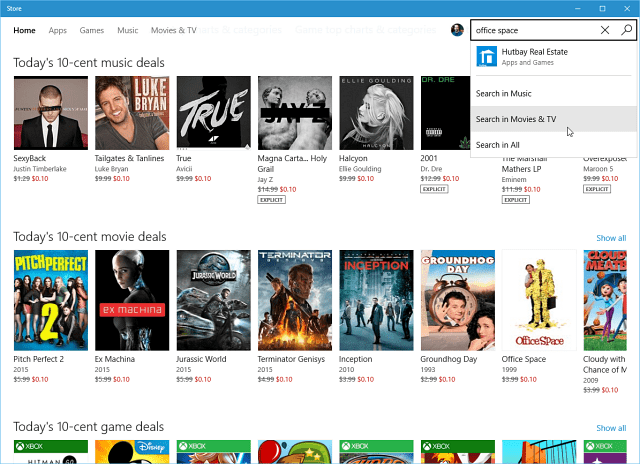Image resolution: width=640 pixels, height=464 pixels.
Task: Click Show all for game deals
Action: point(611,428)
